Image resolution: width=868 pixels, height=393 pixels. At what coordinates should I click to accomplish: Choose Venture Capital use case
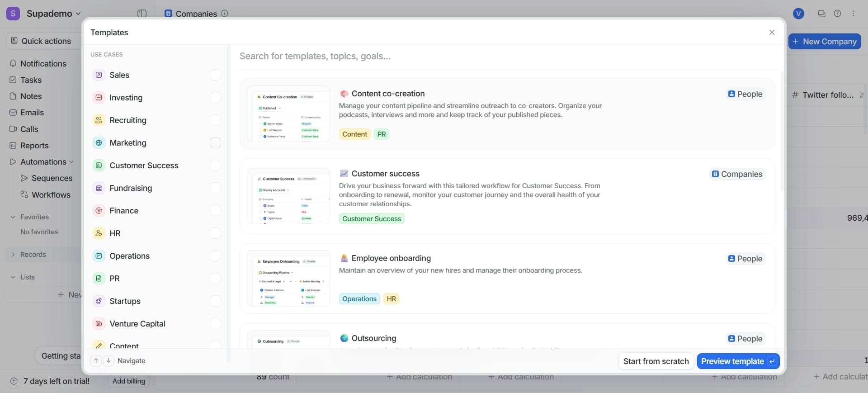coord(137,324)
